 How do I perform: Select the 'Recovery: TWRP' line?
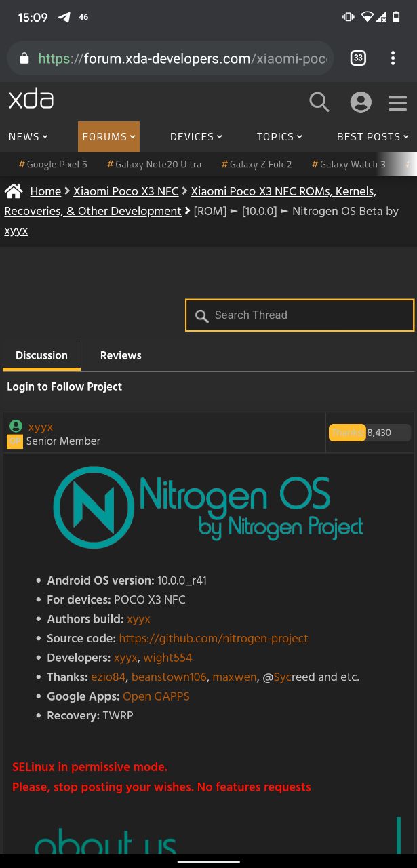[90, 715]
